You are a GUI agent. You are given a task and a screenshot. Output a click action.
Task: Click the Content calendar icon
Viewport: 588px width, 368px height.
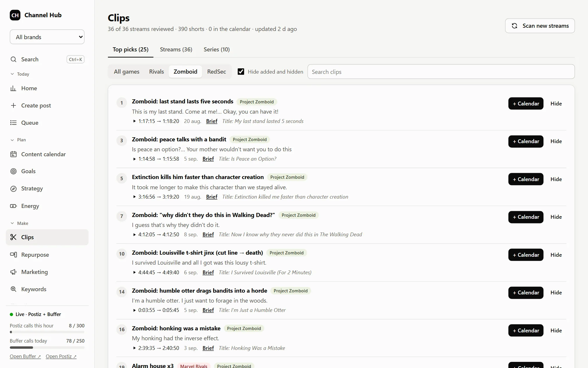tap(13, 154)
